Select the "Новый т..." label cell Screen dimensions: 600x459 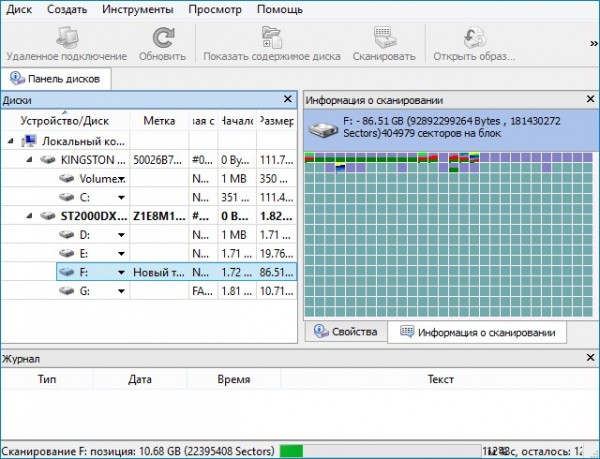click(159, 272)
